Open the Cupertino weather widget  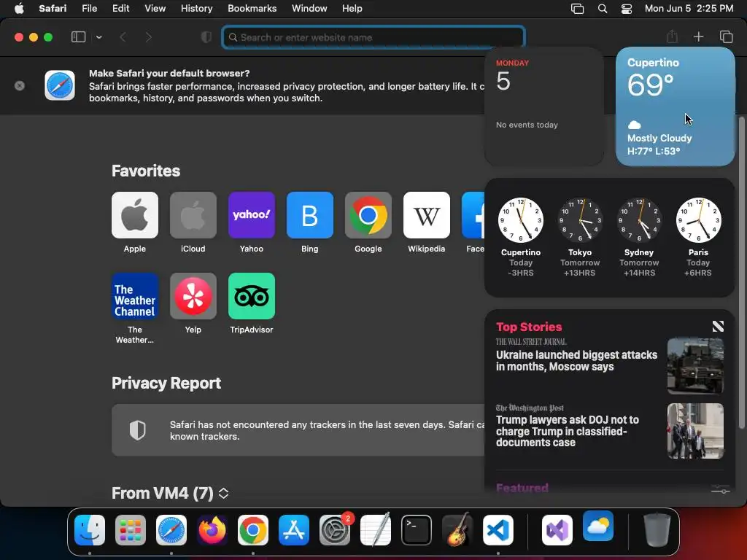coord(675,106)
